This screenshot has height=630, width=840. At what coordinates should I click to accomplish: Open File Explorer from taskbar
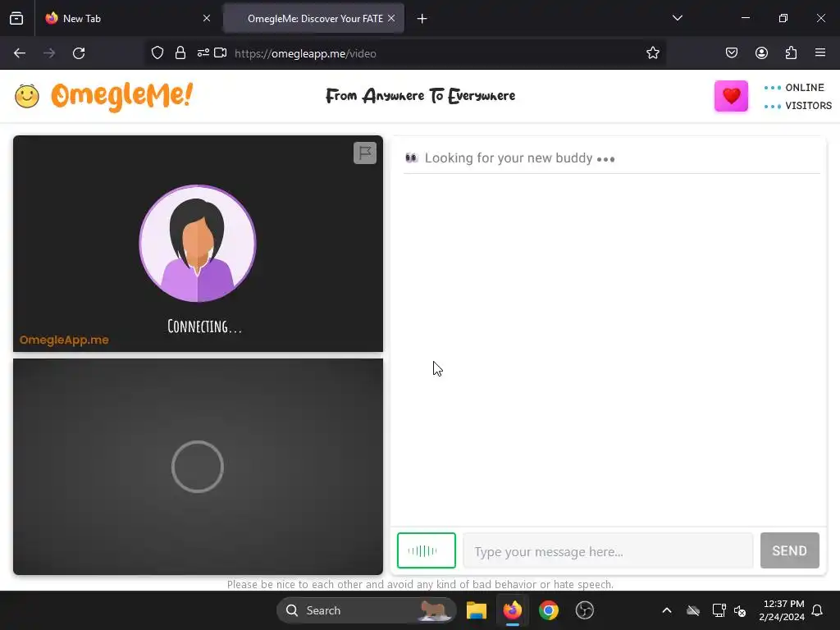(x=477, y=610)
